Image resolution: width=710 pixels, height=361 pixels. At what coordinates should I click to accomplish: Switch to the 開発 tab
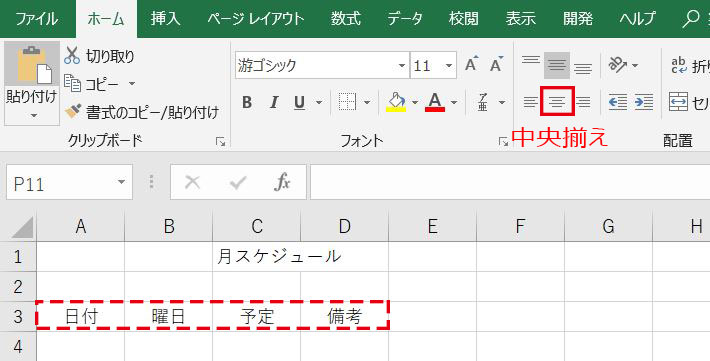578,19
